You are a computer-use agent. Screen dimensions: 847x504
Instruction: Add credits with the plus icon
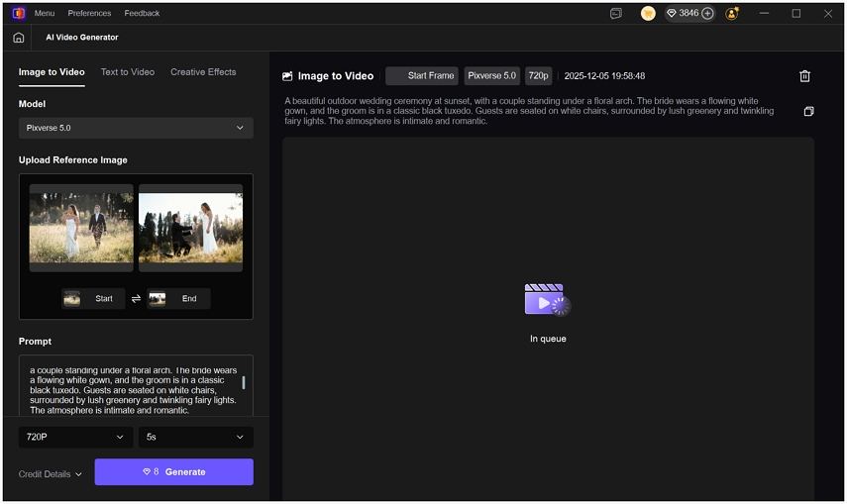tap(707, 14)
